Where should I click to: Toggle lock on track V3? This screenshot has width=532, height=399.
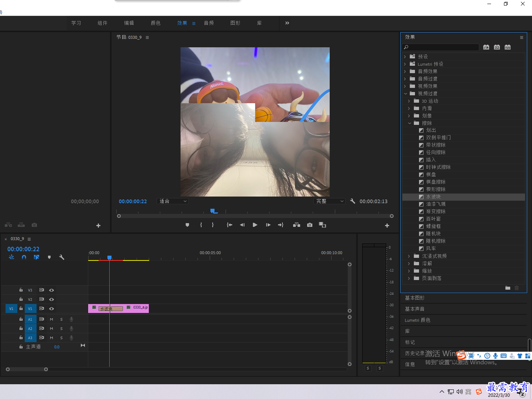click(x=21, y=290)
